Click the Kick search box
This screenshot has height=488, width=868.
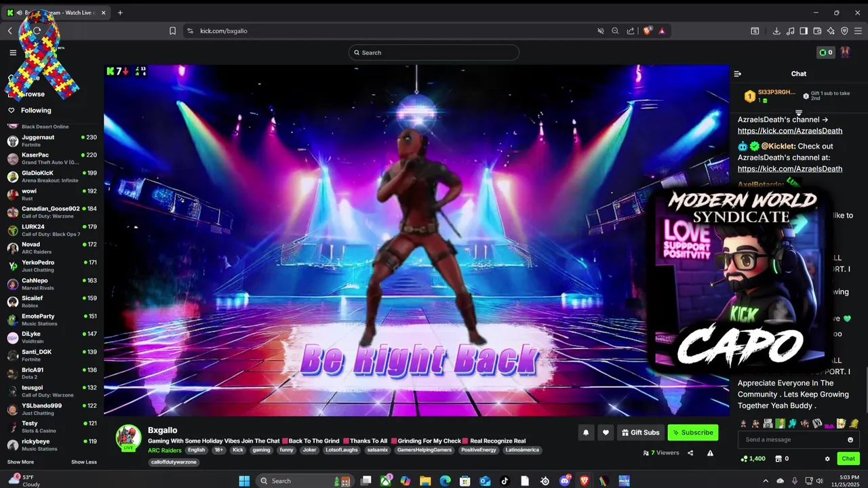pyautogui.click(x=434, y=52)
